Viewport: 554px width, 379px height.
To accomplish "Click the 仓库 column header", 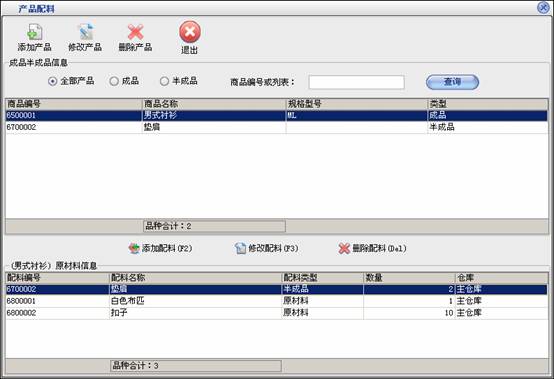I will [502, 278].
